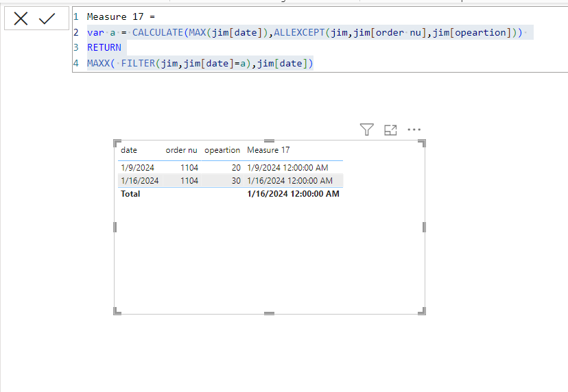Click the ALLEXCEPT function in line 2
568x392 pixels.
tap(299, 32)
